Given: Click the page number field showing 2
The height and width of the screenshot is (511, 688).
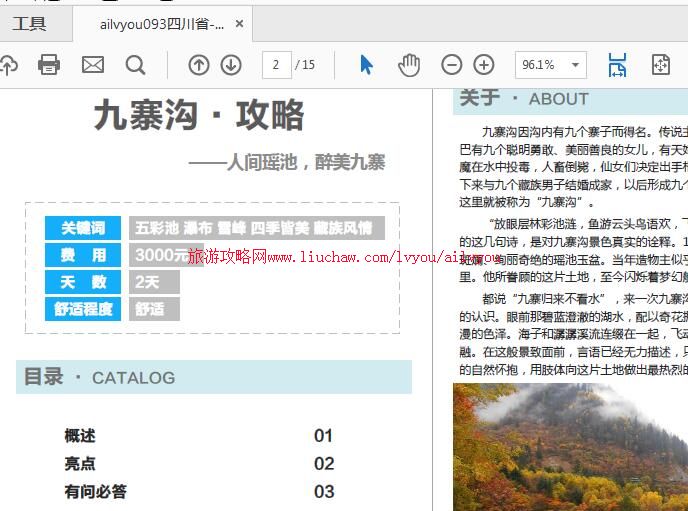Looking at the screenshot, I should coord(276,65).
